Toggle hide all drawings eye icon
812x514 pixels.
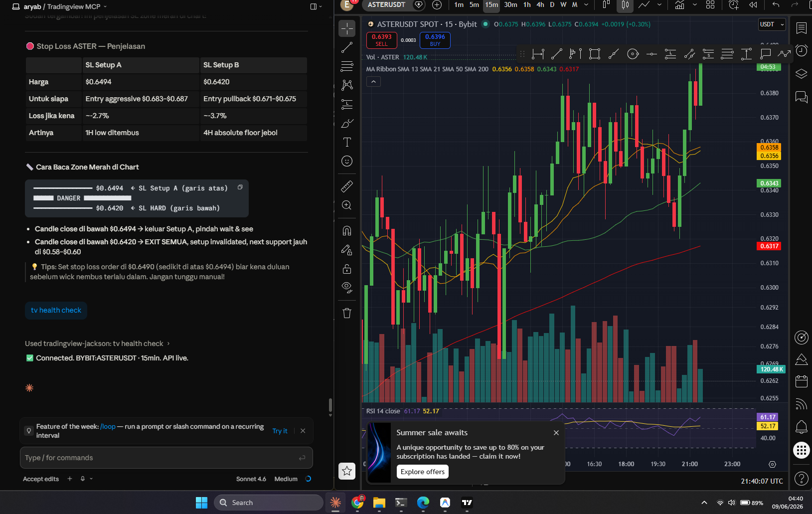(347, 288)
